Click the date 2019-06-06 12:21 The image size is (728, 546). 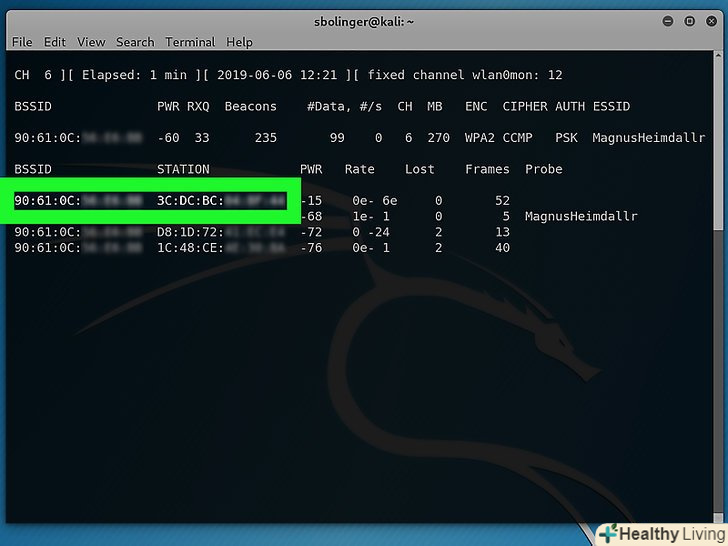pos(277,75)
